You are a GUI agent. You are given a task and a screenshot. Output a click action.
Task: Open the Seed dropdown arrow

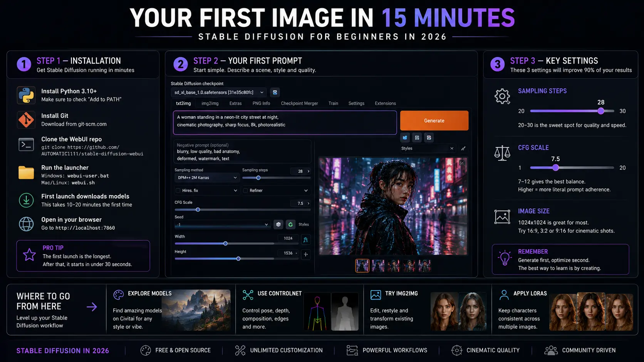266,225
